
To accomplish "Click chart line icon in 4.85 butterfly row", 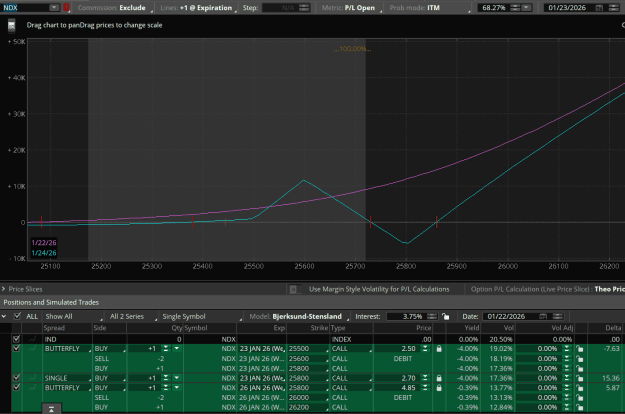I will coord(32,388).
